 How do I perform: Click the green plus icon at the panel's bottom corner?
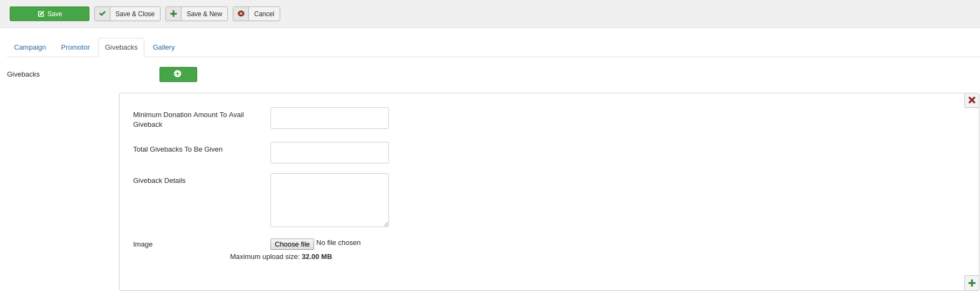(x=971, y=283)
